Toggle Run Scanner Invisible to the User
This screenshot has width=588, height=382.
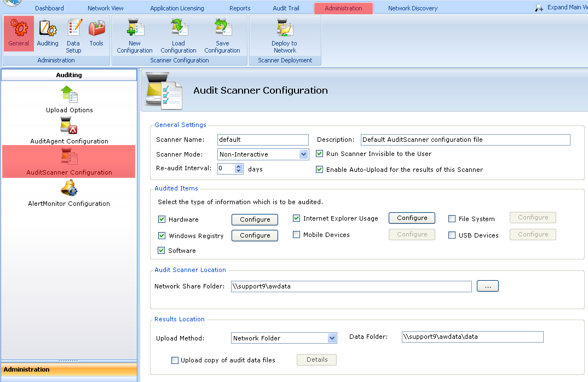(320, 154)
